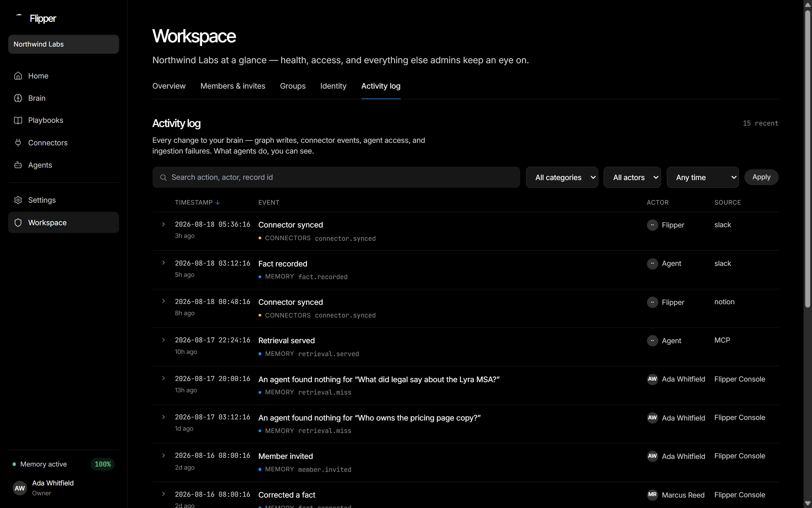This screenshot has width=812, height=508.
Task: Open the Groups tab
Action: [293, 86]
